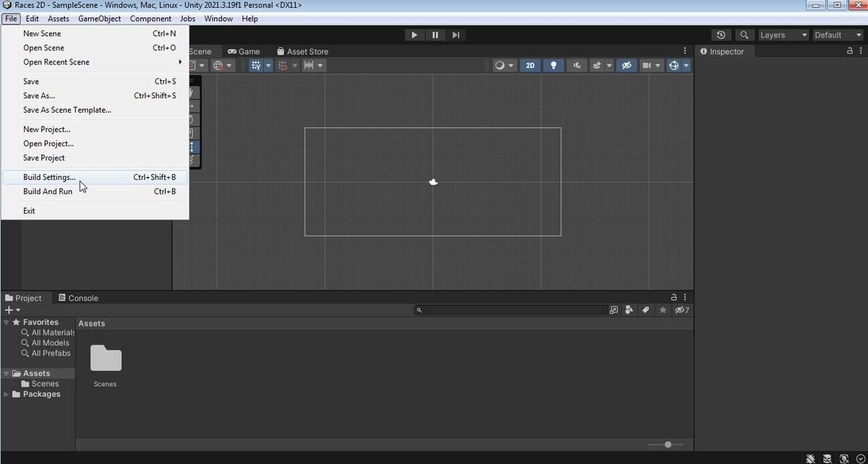The height and width of the screenshot is (464, 868).
Task: Click the Step frame button
Action: (456, 35)
